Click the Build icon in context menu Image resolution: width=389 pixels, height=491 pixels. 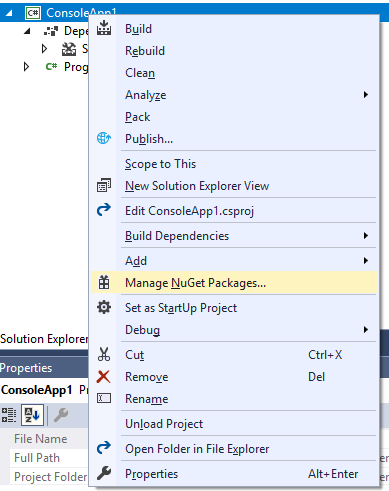[x=104, y=28]
